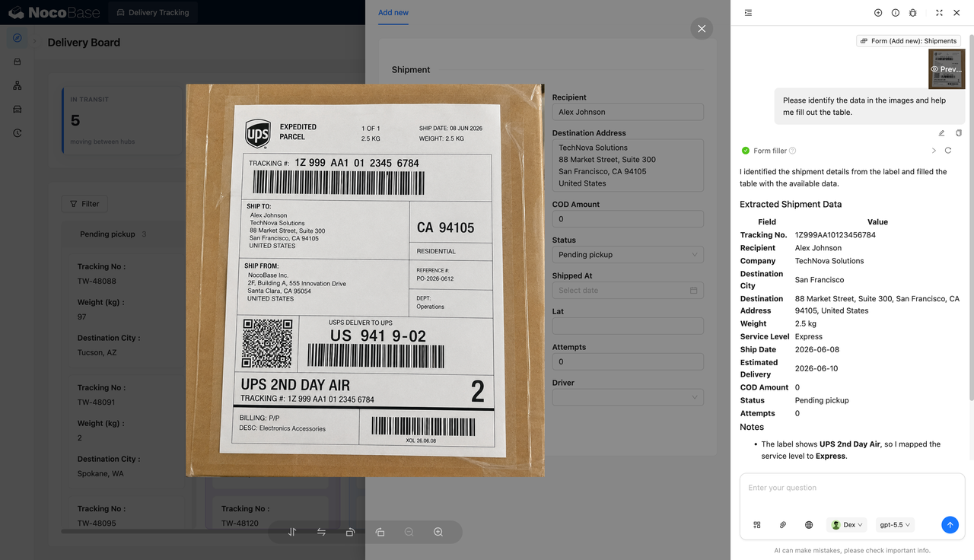Click the calendar icon in Shipped At field
974x560 pixels.
click(x=693, y=291)
